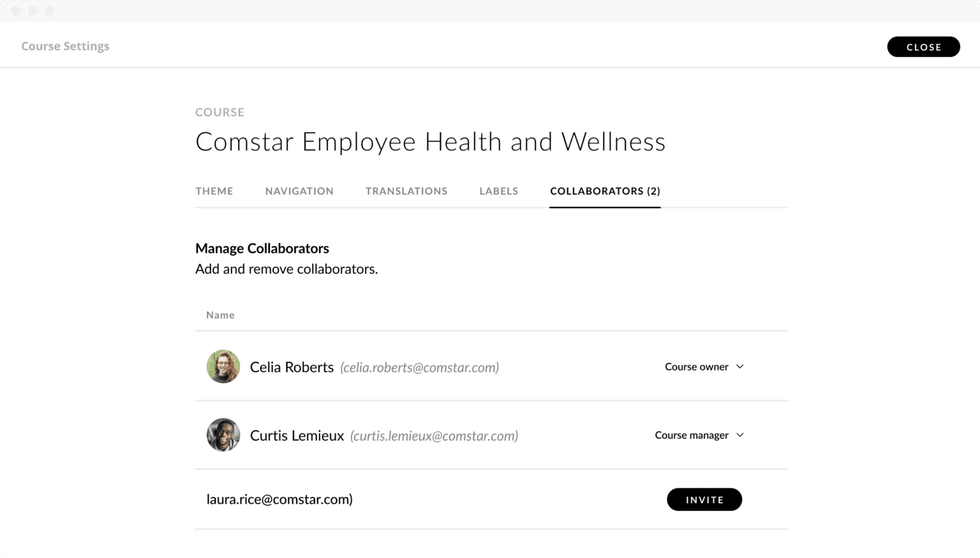The height and width of the screenshot is (558, 980).
Task: Expand the chevron next to Course owner
Action: (x=739, y=366)
